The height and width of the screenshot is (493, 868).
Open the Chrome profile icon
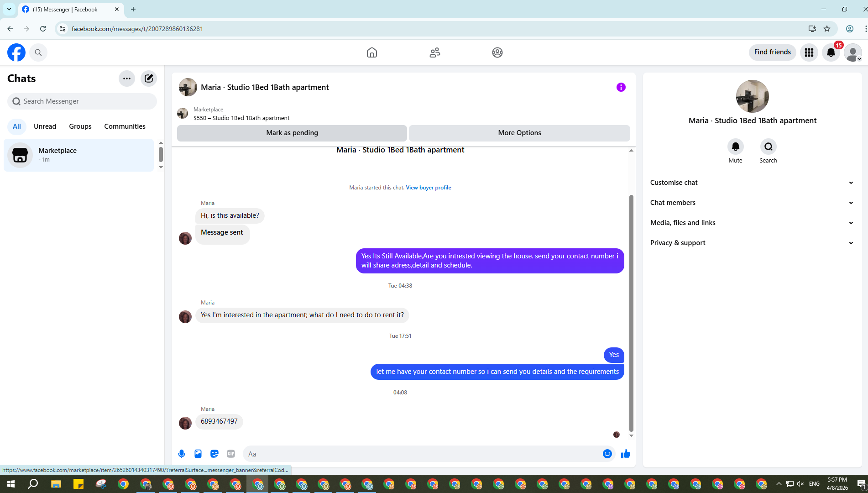click(x=850, y=29)
